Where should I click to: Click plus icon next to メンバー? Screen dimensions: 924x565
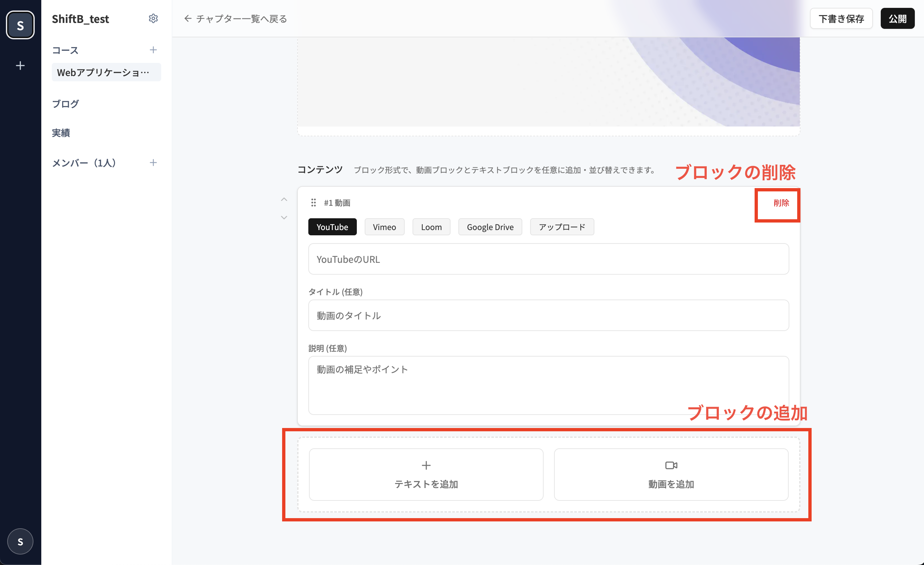(153, 163)
